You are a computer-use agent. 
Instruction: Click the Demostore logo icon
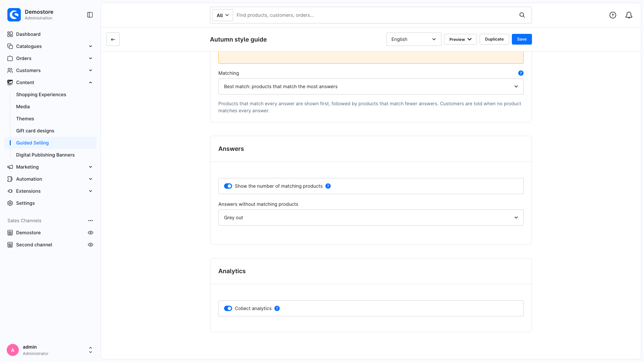coord(14,15)
